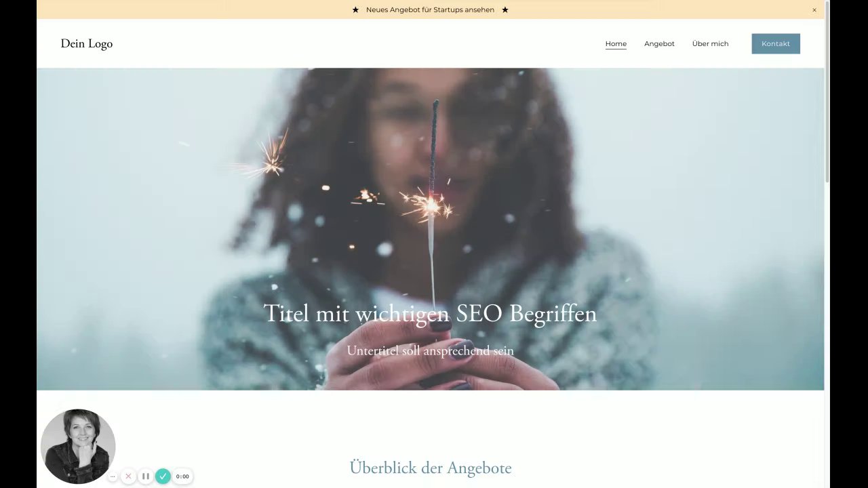Open the recorder's three-dots options
This screenshot has width=868, height=488.
[x=113, y=476]
